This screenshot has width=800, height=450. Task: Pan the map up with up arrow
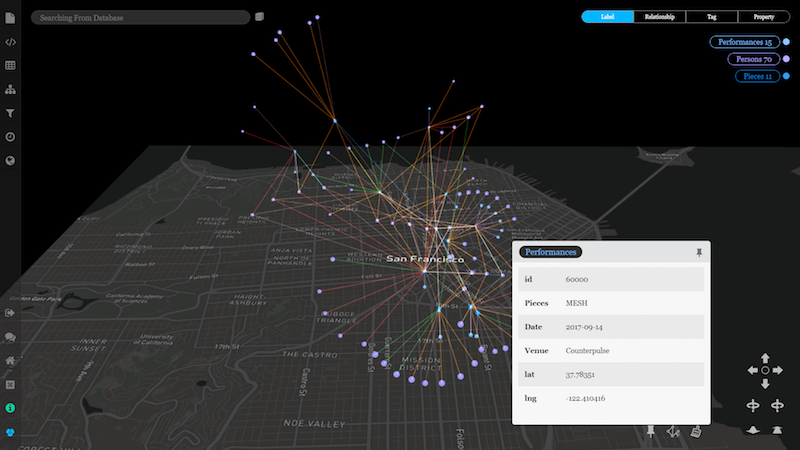765,358
